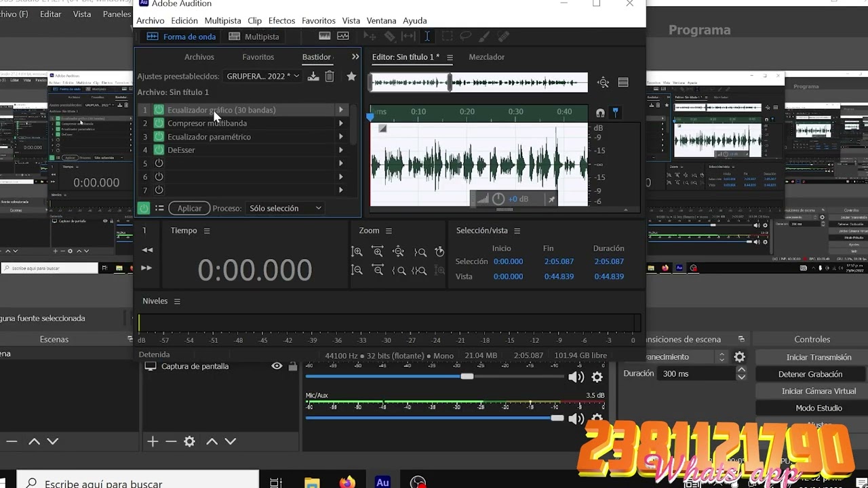Zoom in amplitude in Zoom panel

click(x=357, y=252)
